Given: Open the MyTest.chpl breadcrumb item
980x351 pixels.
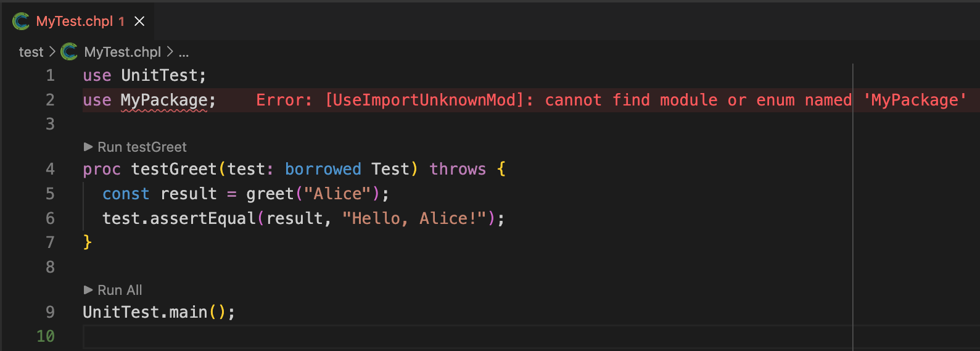Looking at the screenshot, I should pyautogui.click(x=122, y=52).
